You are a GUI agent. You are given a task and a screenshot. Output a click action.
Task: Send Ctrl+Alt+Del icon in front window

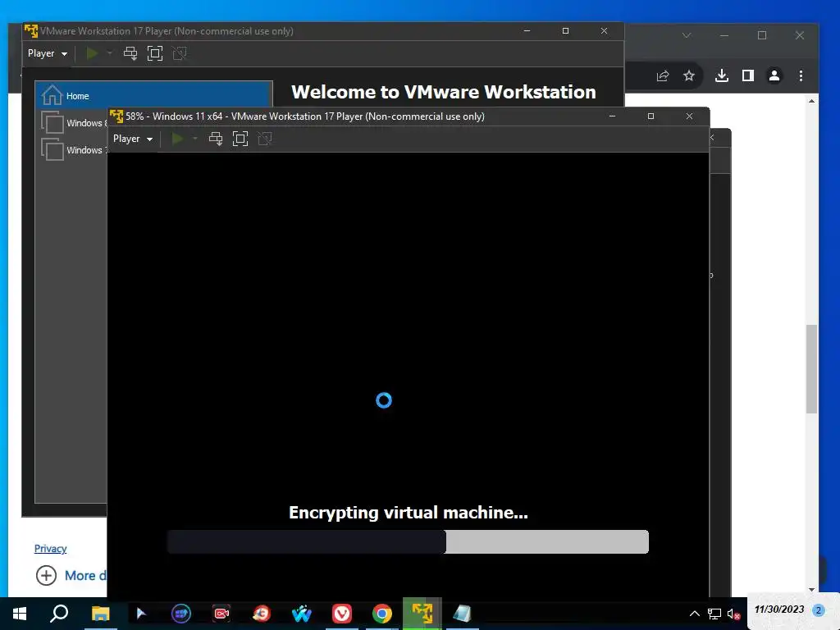[216, 139]
